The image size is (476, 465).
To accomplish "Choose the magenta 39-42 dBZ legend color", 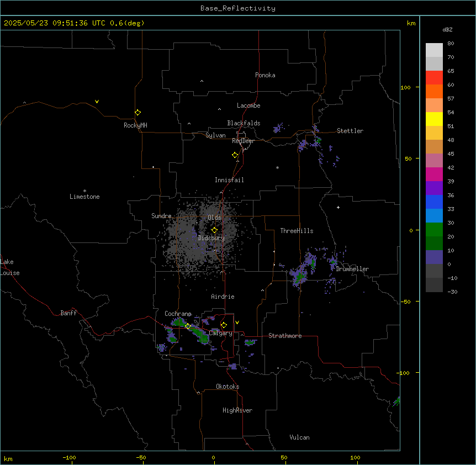I will [434, 174].
